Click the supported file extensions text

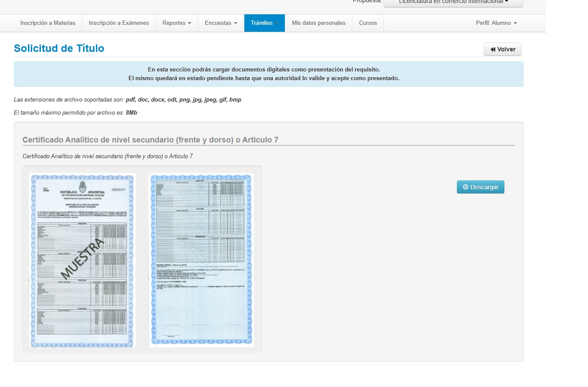coord(127,100)
